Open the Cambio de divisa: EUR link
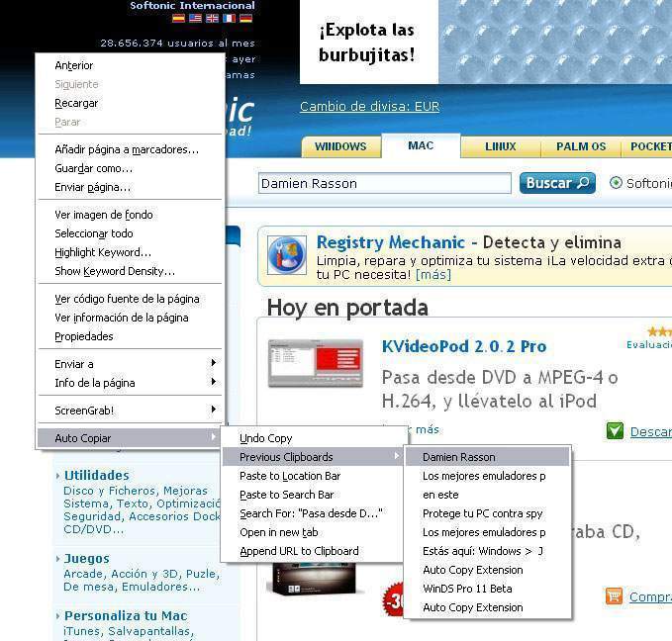Viewport: 672px width, 641px height. click(x=369, y=107)
